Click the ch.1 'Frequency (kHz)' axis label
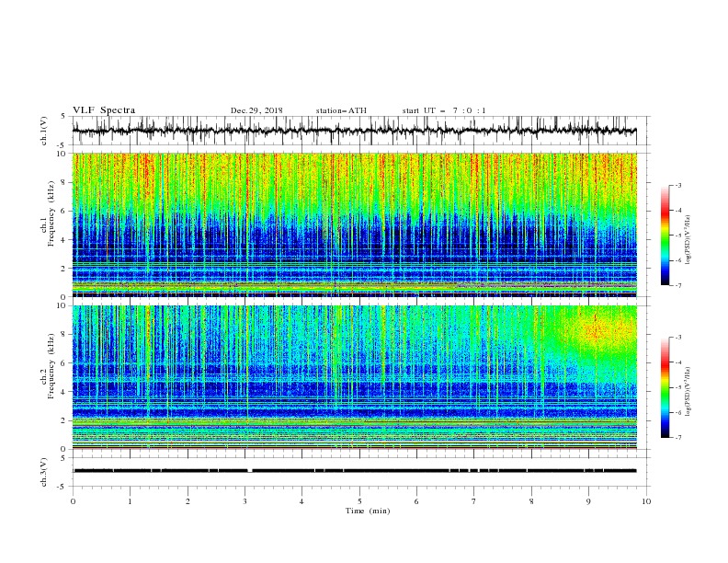 [x=52, y=213]
